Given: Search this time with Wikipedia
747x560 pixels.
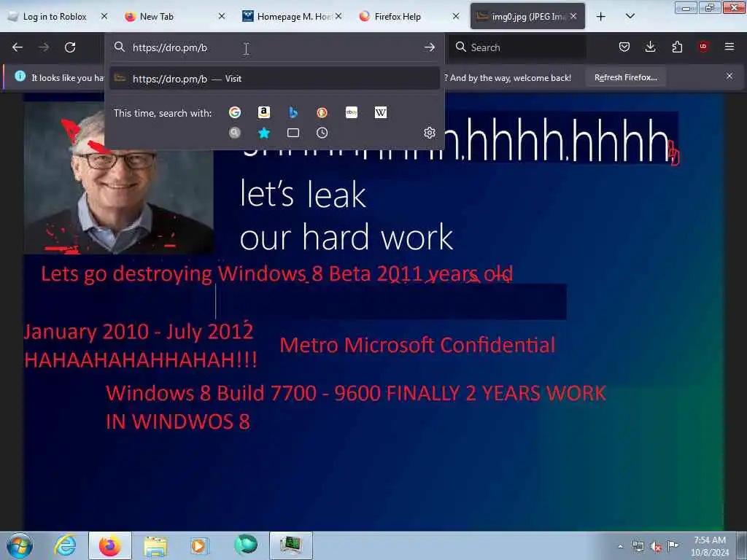Looking at the screenshot, I should point(381,112).
